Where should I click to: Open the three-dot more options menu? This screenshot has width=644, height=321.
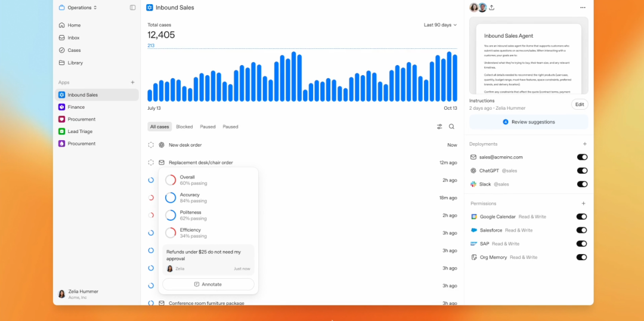pos(583,7)
